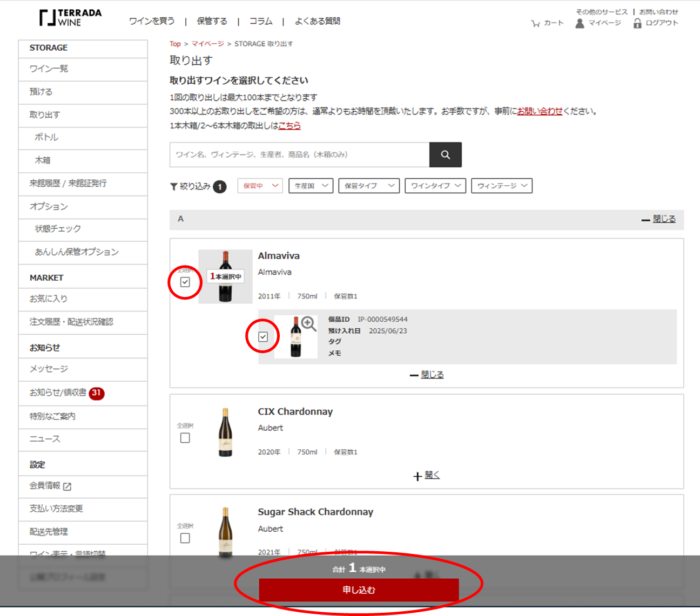
Task: Click the Sugar Shack Chardonnay bottle thumbnail
Action: point(225,532)
